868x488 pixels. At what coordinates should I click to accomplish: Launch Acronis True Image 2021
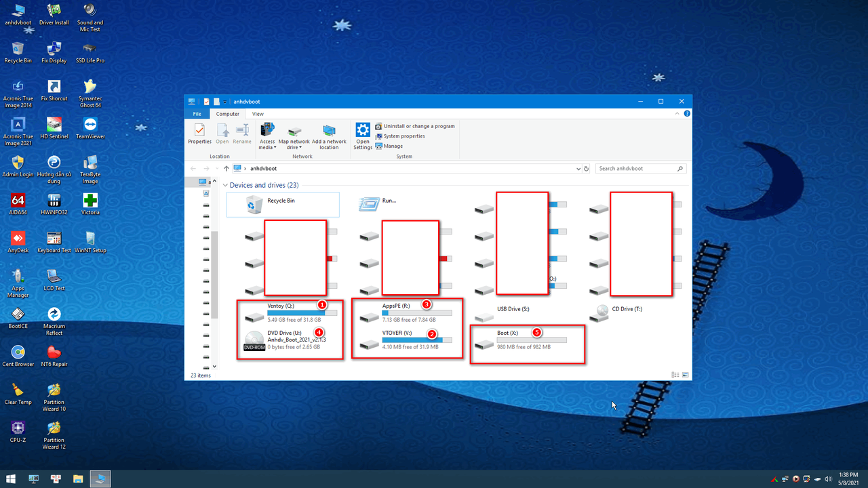point(18,131)
